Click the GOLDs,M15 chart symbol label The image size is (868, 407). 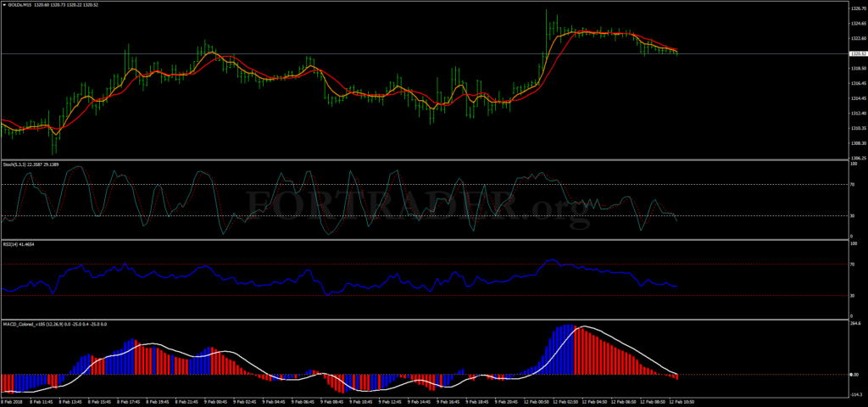tap(20, 4)
